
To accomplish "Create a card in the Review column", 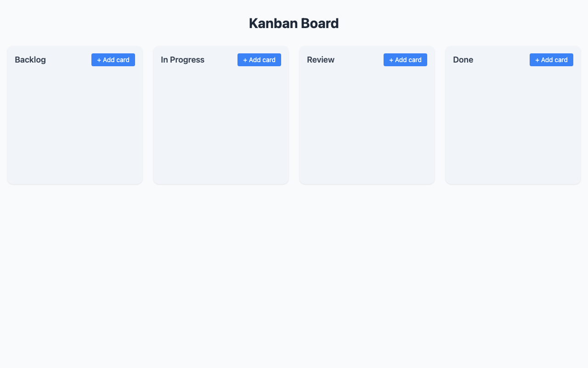I will 405,60.
